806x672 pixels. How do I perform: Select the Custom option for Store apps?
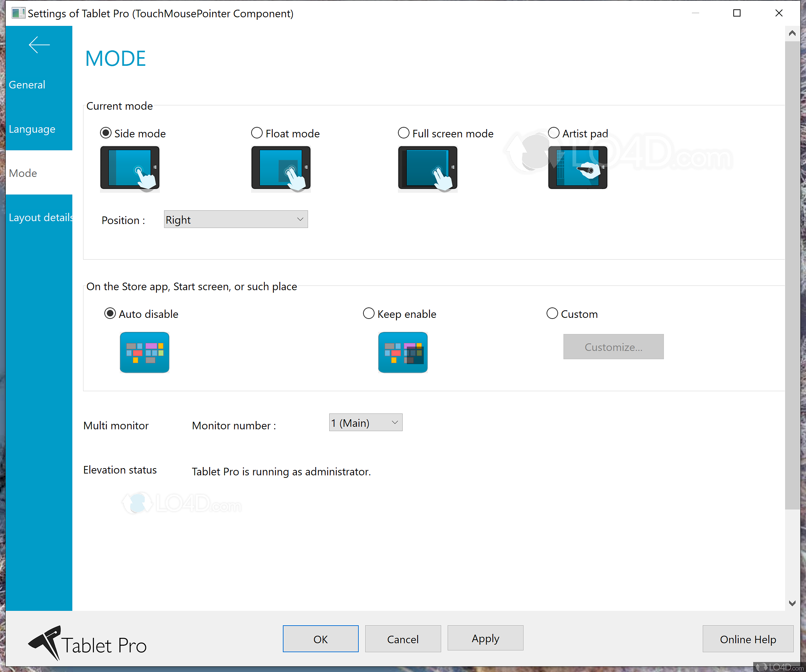552,314
